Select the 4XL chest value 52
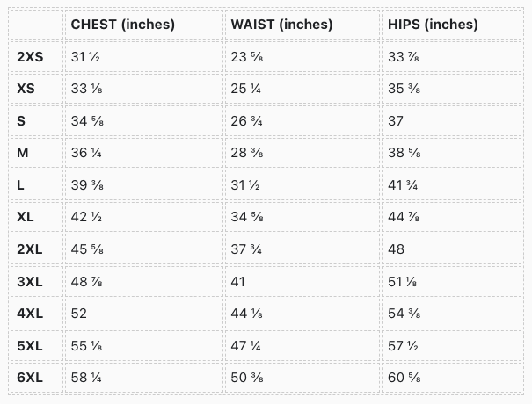The image size is (532, 404). tap(79, 314)
